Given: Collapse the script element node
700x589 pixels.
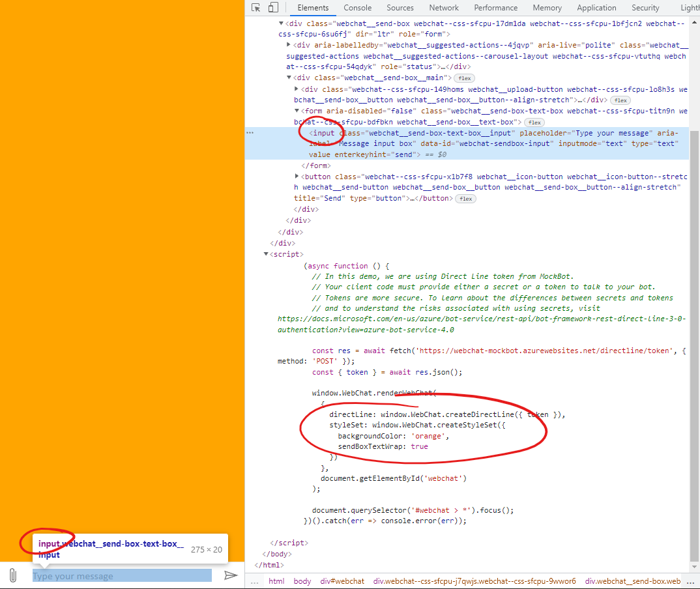Looking at the screenshot, I should click(x=266, y=254).
